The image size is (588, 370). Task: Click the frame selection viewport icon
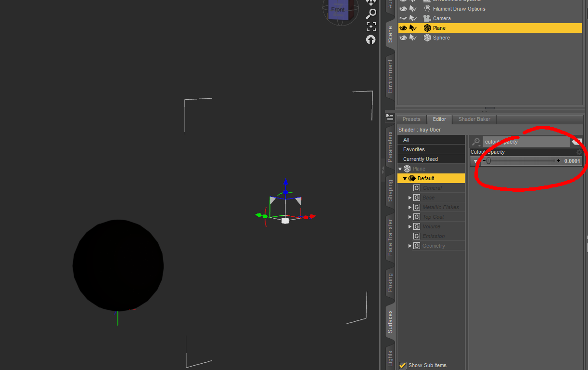coord(371,26)
